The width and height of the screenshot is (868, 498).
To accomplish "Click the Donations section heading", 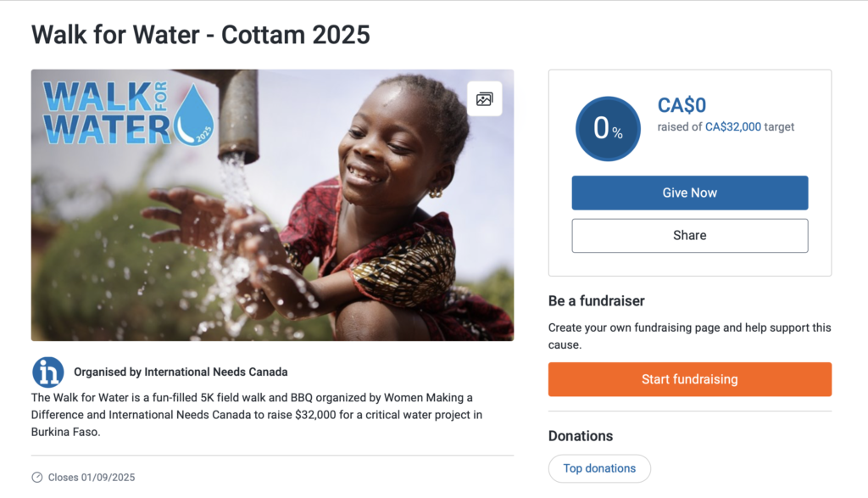I will point(581,436).
